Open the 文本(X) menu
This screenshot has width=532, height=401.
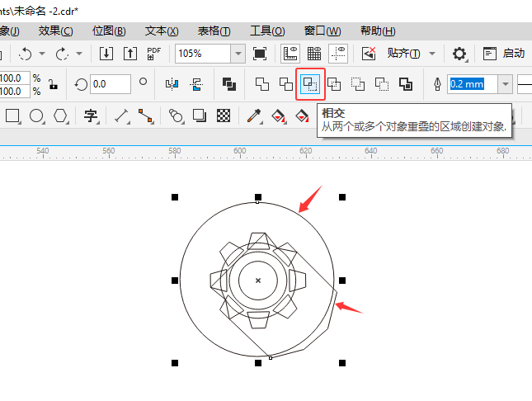[162, 31]
